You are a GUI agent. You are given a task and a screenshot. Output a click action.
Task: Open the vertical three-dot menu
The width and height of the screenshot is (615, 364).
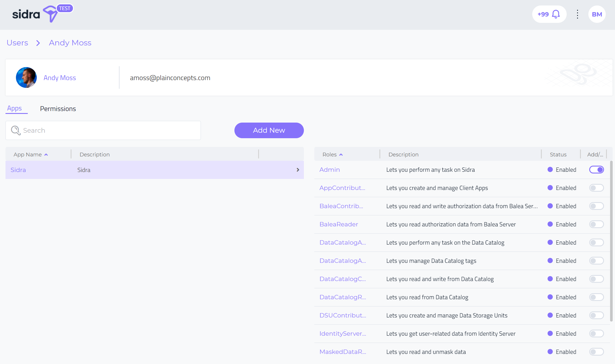tap(577, 14)
